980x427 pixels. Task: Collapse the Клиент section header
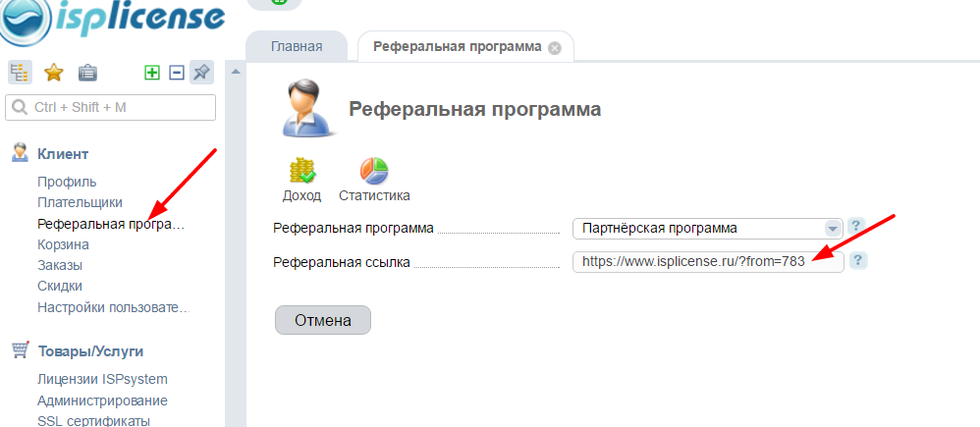(63, 153)
